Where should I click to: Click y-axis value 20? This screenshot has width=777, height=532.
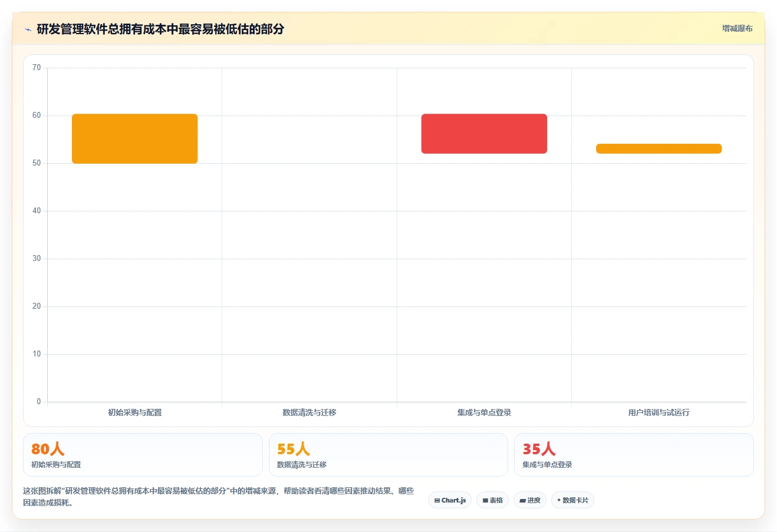(x=37, y=306)
